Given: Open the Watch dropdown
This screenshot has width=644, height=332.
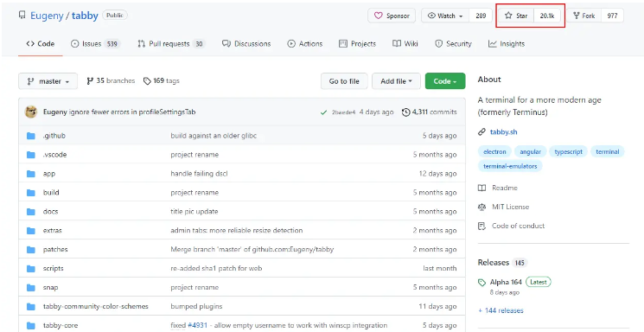Looking at the screenshot, I should pyautogui.click(x=445, y=16).
